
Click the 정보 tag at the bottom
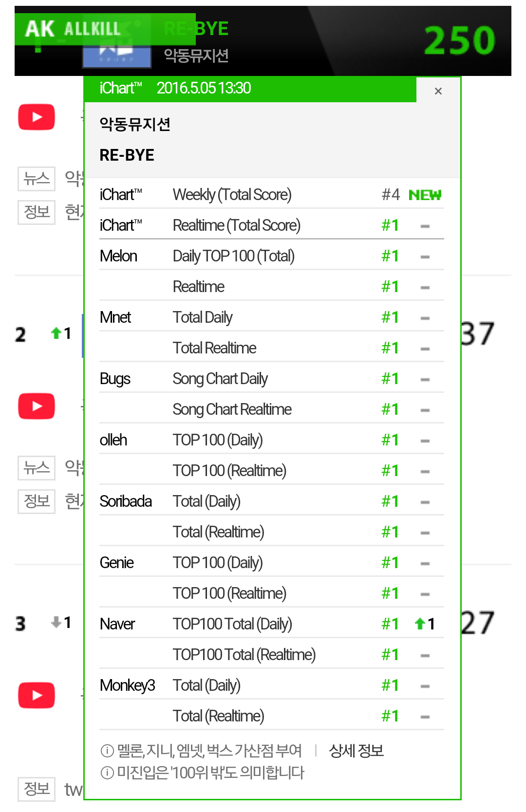[x=37, y=789]
